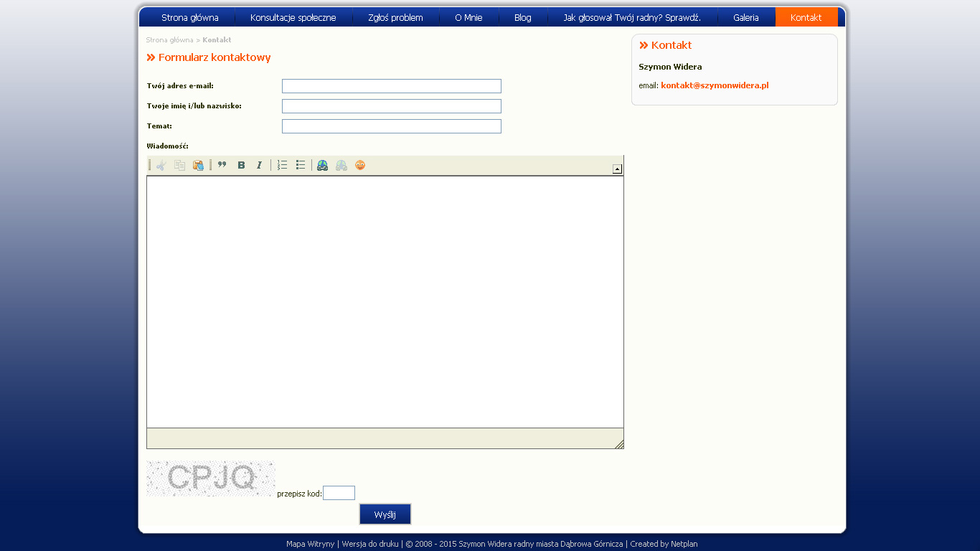Insert a smiley emoticon
Screen dimensions: 980x551
click(360, 165)
